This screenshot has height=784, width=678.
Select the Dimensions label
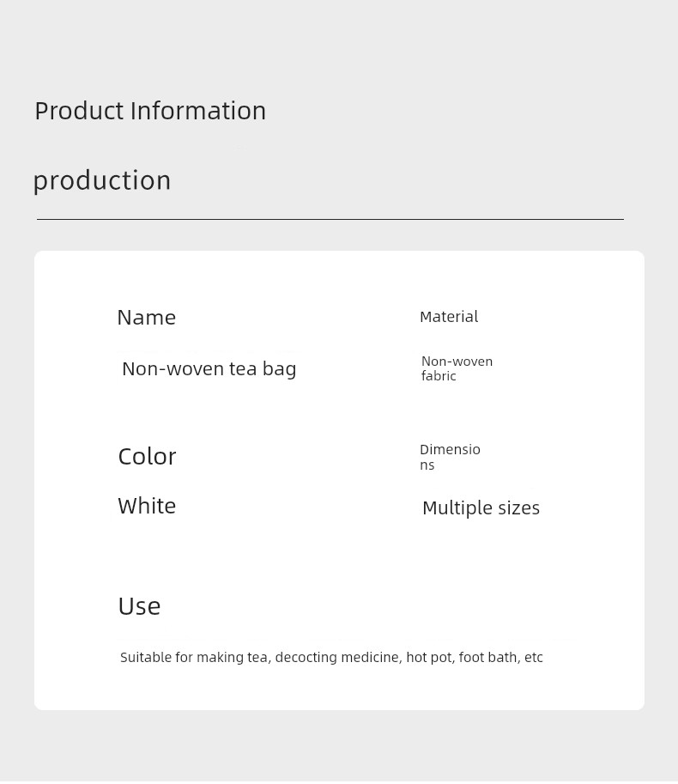click(451, 457)
